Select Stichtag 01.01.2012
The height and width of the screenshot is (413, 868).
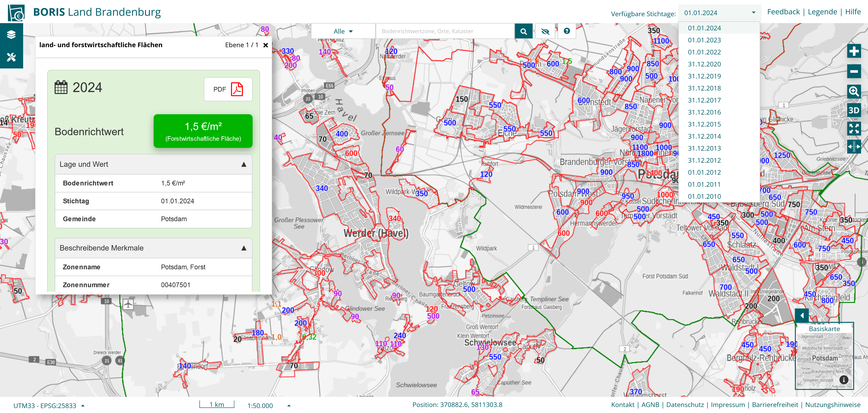719,173
